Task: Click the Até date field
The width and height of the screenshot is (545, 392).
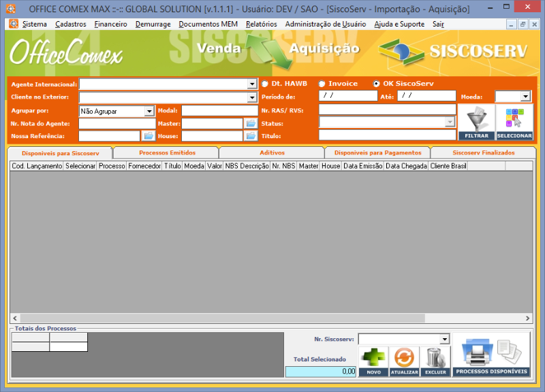Action: 426,95
